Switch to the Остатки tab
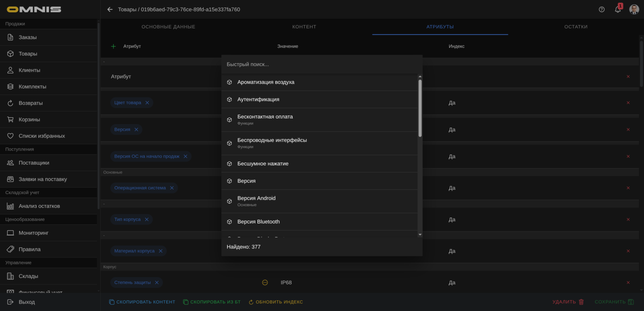Image resolution: width=644 pixels, height=311 pixels. [576, 27]
